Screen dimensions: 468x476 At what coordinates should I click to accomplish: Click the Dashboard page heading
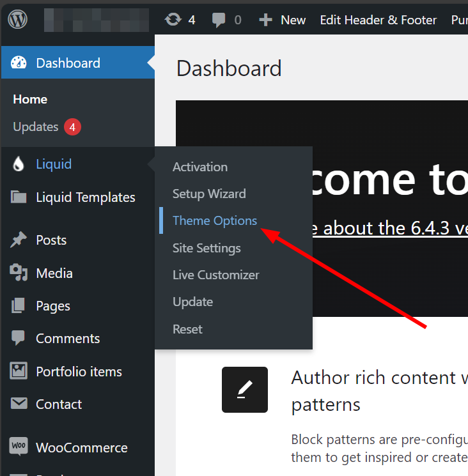pyautogui.click(x=229, y=68)
